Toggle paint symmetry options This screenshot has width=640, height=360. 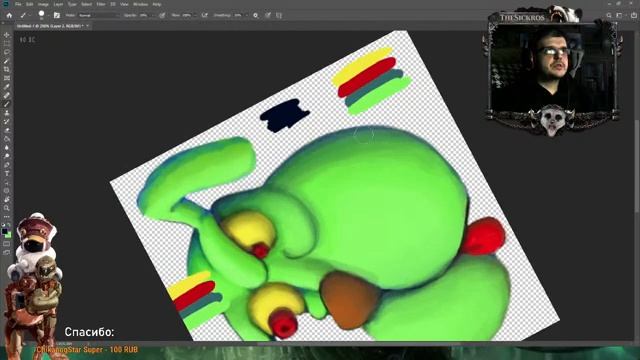pos(279,15)
